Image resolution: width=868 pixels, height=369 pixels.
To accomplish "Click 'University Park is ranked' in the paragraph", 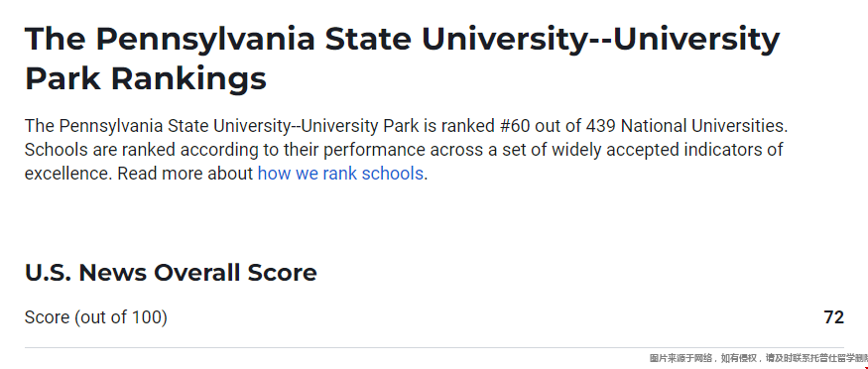I will pos(398,126).
